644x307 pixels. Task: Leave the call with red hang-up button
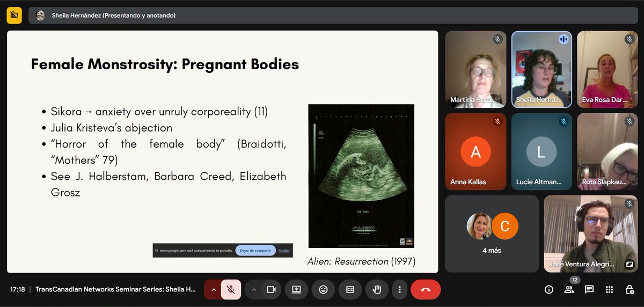[x=426, y=289]
